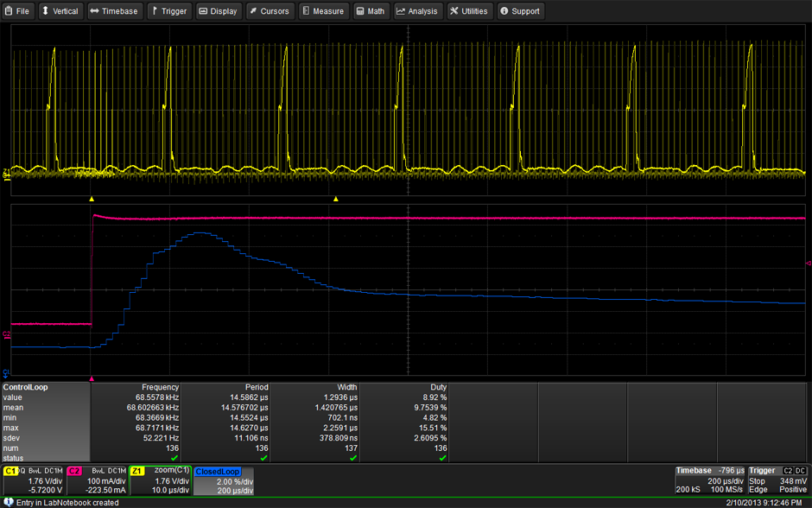Open the Trigger menu in top bar

[168, 11]
